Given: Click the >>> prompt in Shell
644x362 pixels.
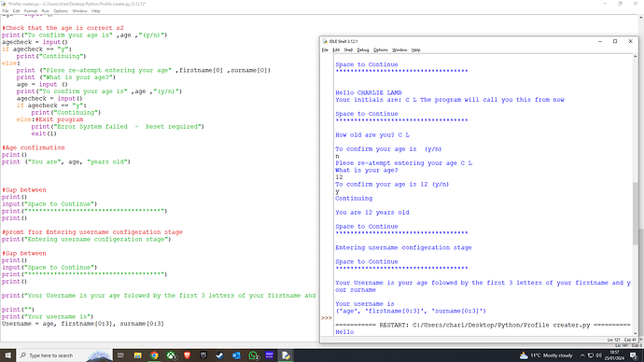Looking at the screenshot, I should coord(327,318).
